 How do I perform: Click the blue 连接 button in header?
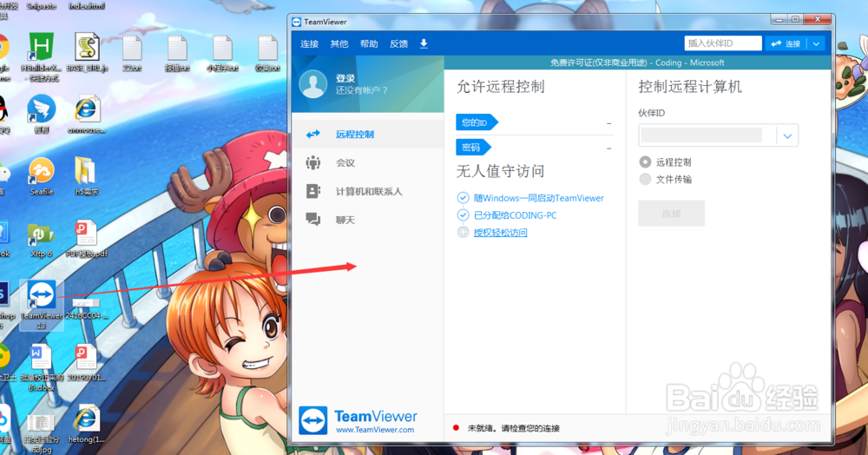(x=786, y=43)
